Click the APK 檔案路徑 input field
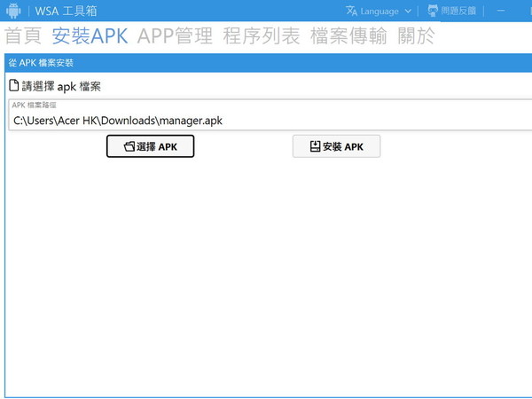Viewport: 532px width, 399px height. tap(270, 115)
